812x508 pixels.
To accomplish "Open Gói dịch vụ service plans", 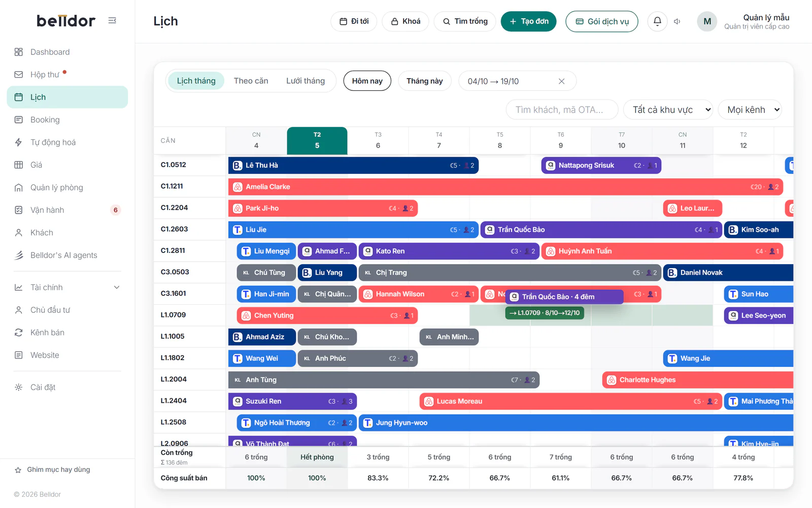I will (x=602, y=21).
